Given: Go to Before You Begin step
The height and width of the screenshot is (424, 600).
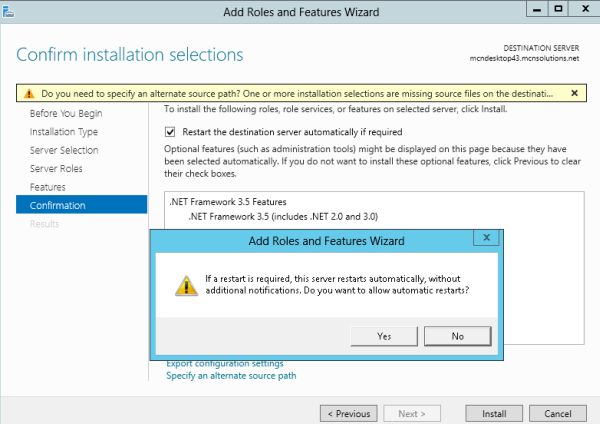Looking at the screenshot, I should click(x=66, y=114).
